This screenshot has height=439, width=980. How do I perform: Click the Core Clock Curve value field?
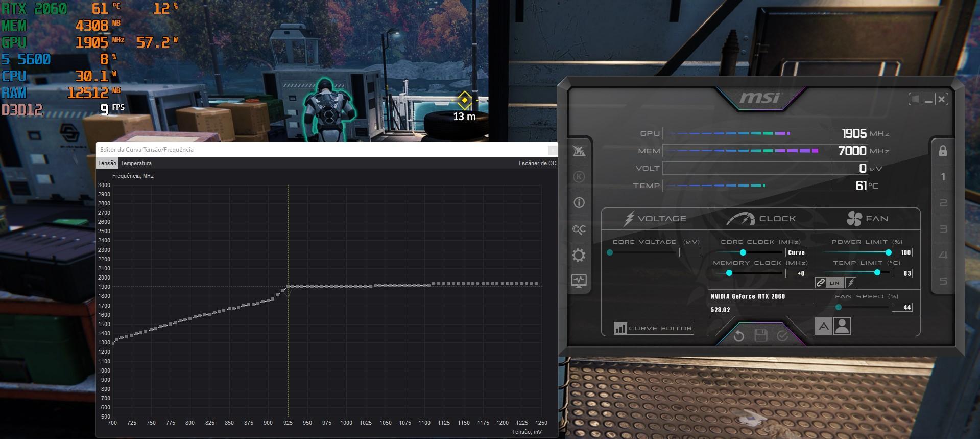coord(796,252)
